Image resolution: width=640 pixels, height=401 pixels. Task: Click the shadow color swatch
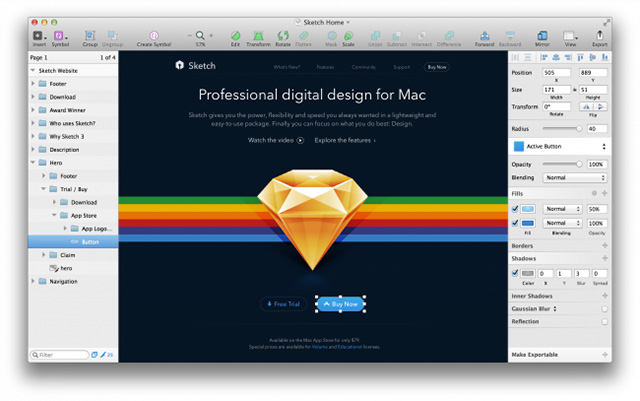[528, 273]
